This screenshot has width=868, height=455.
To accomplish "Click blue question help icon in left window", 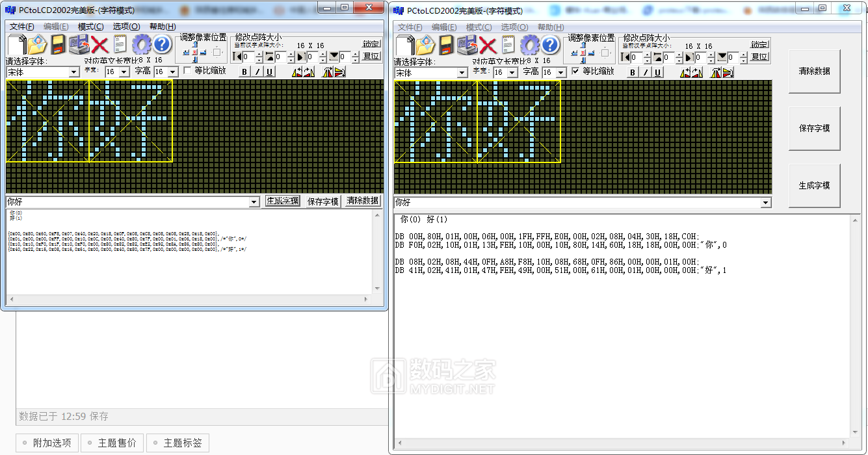I will [x=162, y=45].
